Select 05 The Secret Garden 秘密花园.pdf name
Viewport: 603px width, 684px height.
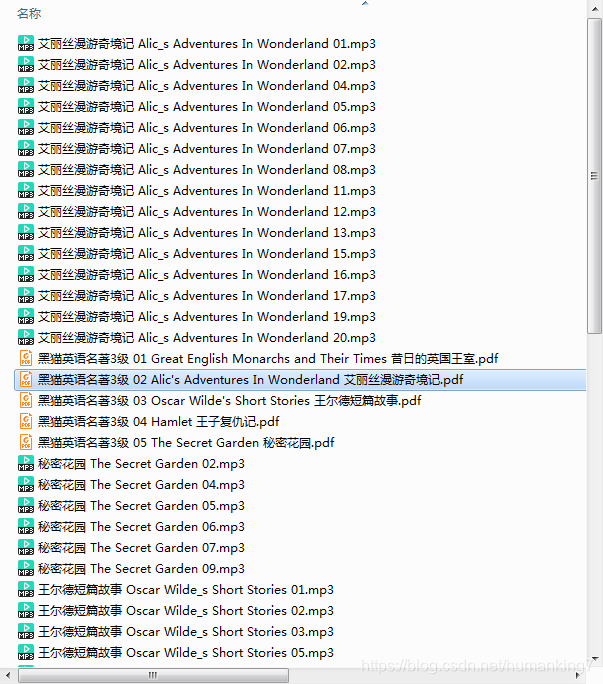(186, 442)
